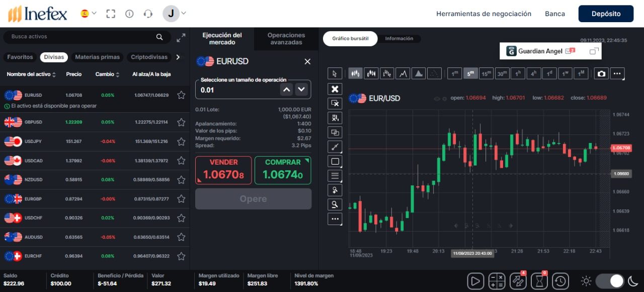Screen dimensions: 644x292
Task: Increase trade size with up arrow
Action: 286,90
